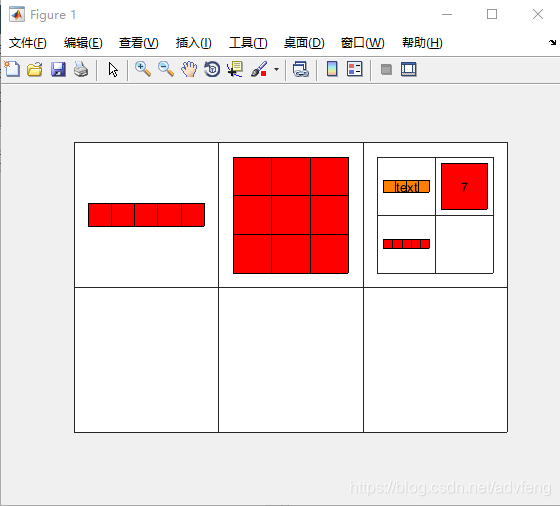
Task: Click the red square labeled 7
Action: click(464, 186)
